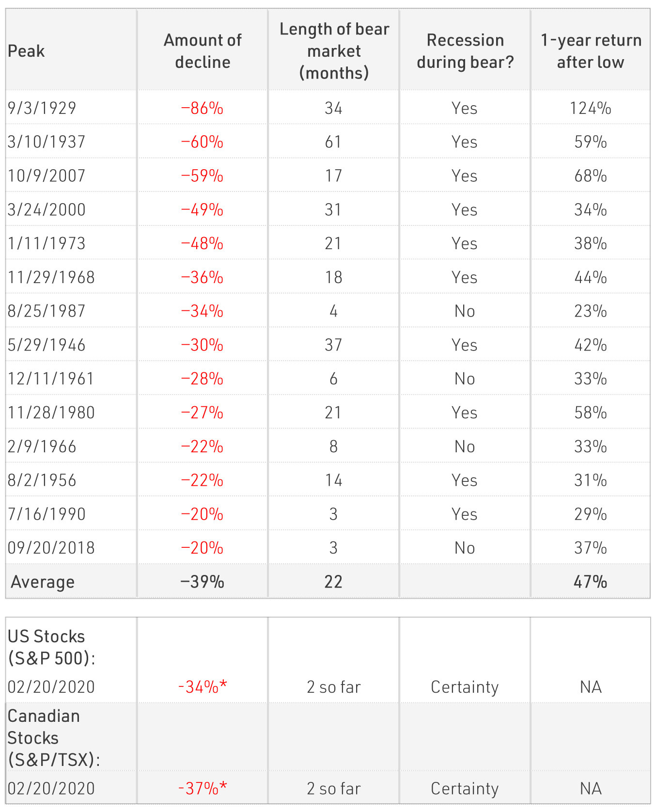Click 'Canadian Stocks (S&P/TSX):' label
Screen dimensions: 656x812
click(x=54, y=738)
